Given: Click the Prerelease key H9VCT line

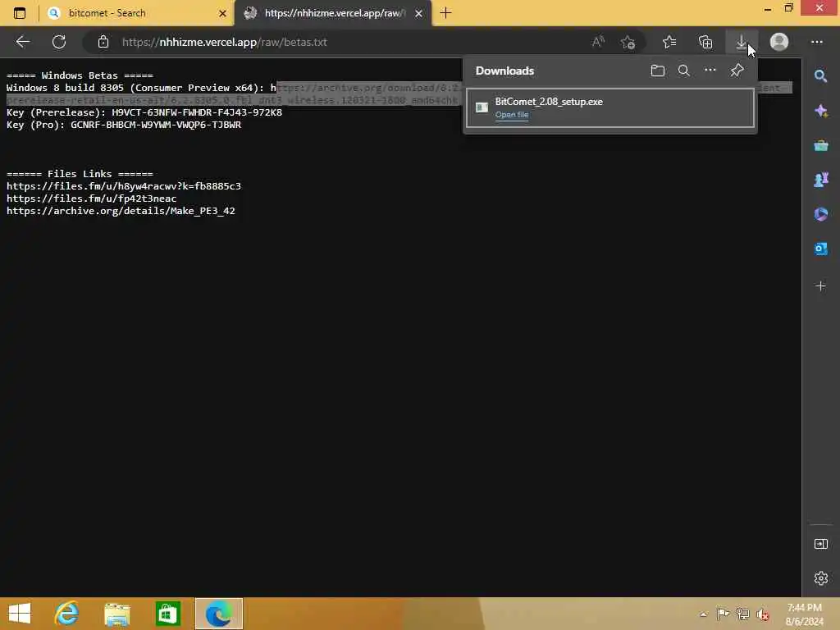Looking at the screenshot, I should point(144,112).
